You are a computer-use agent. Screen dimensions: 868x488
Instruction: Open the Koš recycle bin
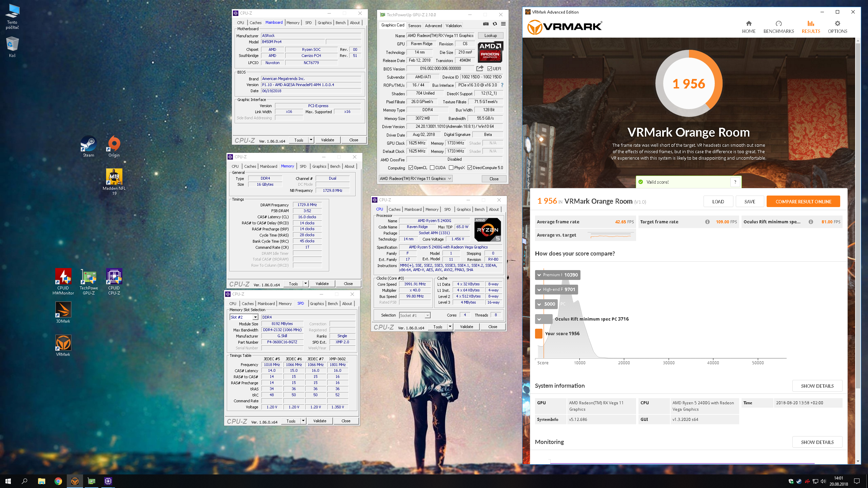tap(12, 47)
